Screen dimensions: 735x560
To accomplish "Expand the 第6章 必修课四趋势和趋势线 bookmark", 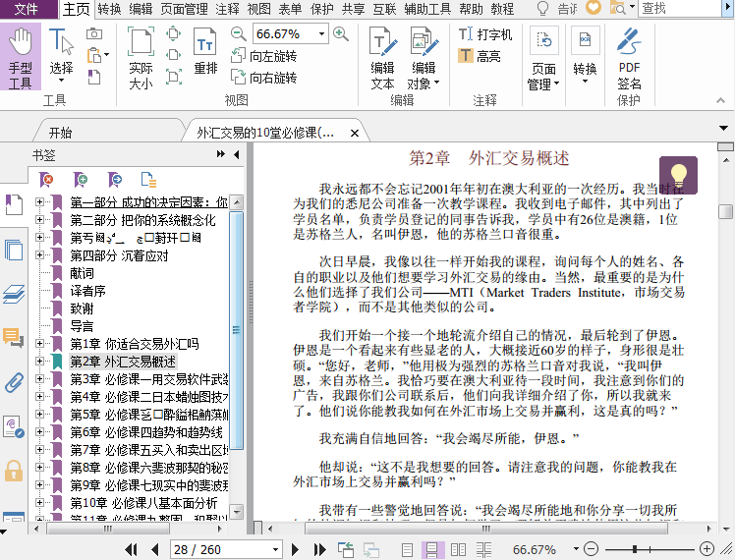I will [x=39, y=431].
